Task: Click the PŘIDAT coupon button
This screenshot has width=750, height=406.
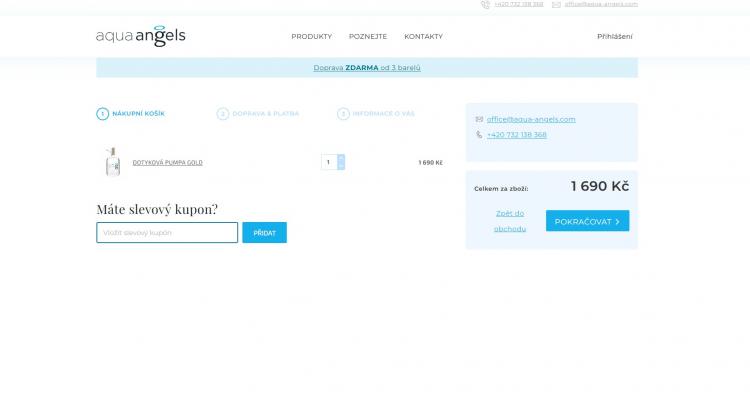Action: coord(265,232)
